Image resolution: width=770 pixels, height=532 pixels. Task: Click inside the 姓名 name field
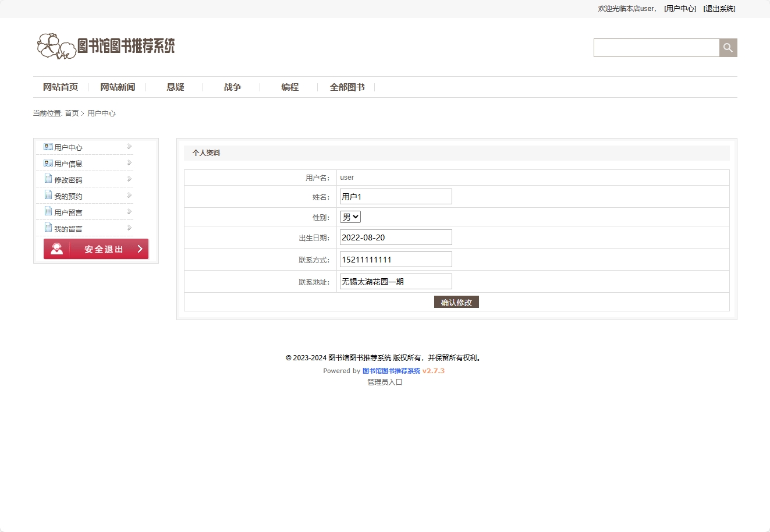pyautogui.click(x=395, y=196)
